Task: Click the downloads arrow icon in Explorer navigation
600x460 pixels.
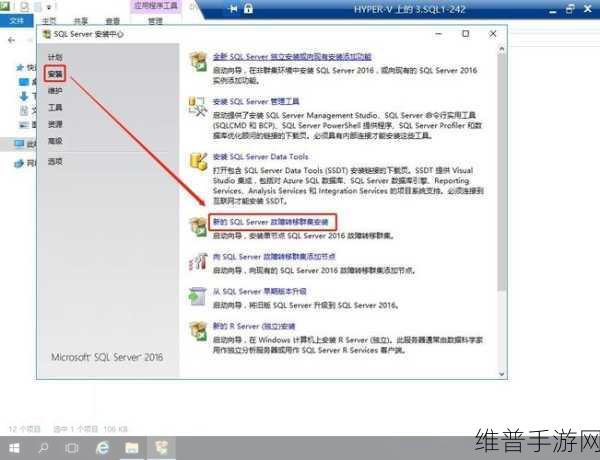Action: click(x=24, y=96)
